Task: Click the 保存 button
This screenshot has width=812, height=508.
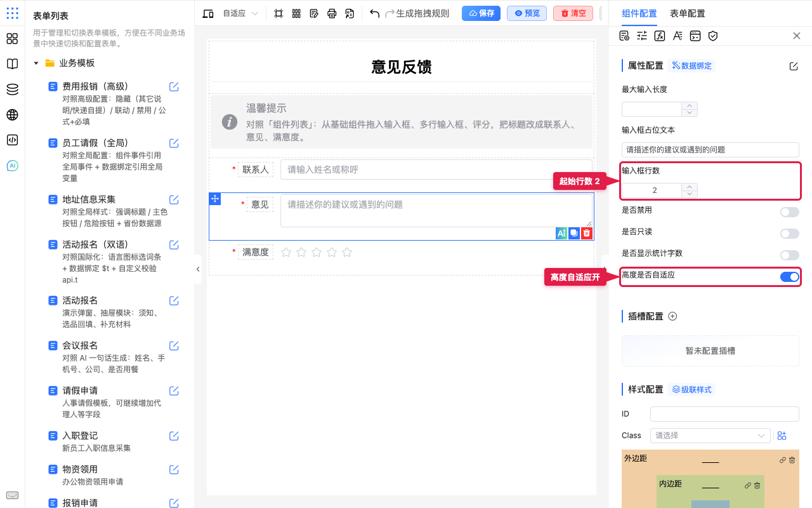Action: tap(481, 13)
